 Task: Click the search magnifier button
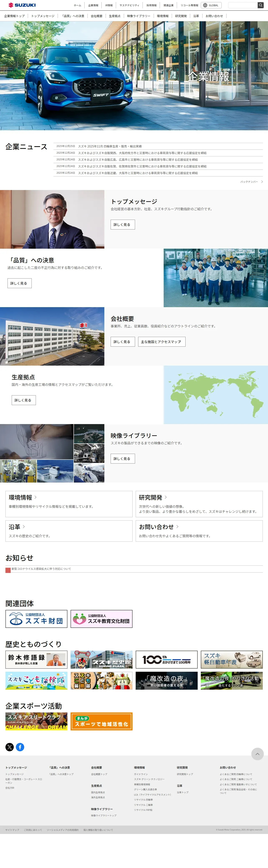pyautogui.click(x=261, y=5)
